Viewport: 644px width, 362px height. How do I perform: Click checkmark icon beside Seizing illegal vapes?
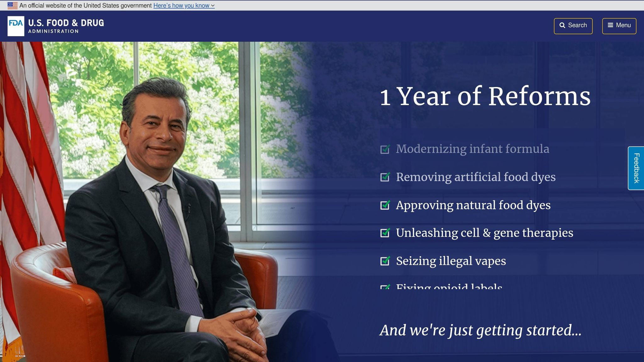point(385,261)
